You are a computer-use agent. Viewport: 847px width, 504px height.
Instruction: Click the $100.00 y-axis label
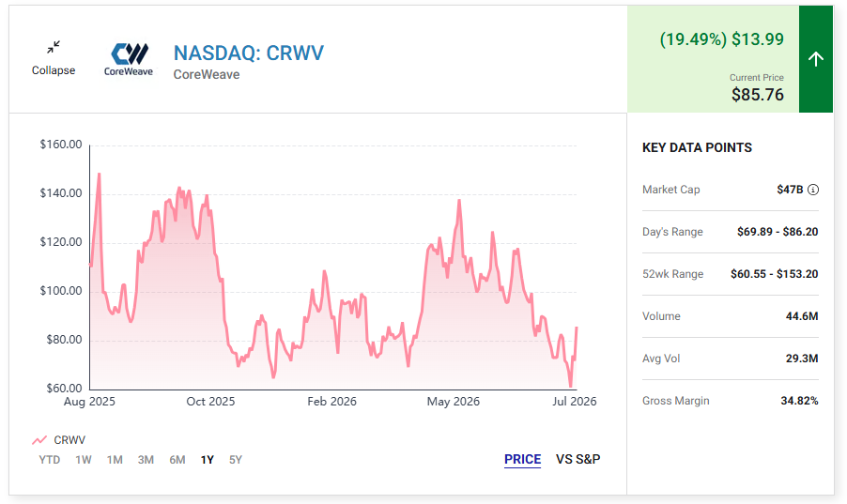coord(61,291)
